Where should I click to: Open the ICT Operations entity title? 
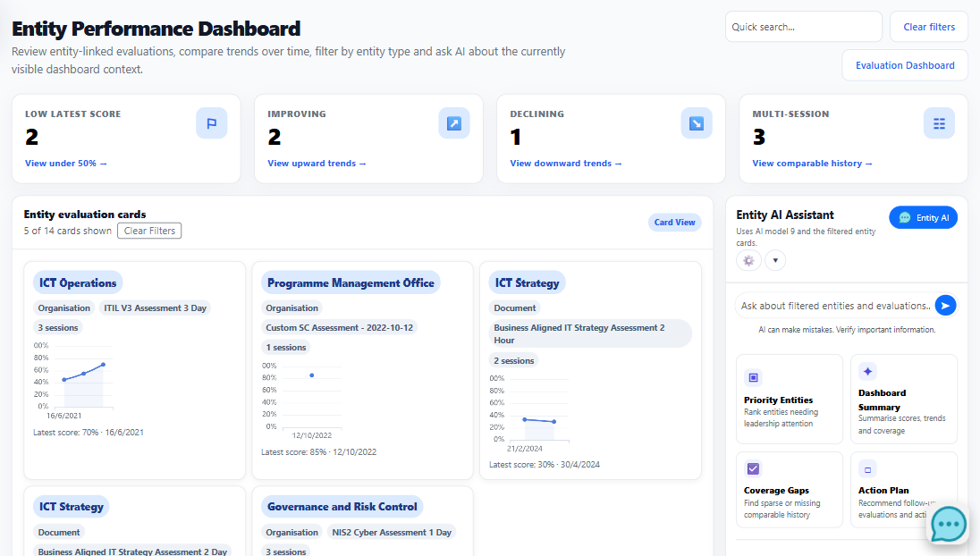[x=78, y=283]
